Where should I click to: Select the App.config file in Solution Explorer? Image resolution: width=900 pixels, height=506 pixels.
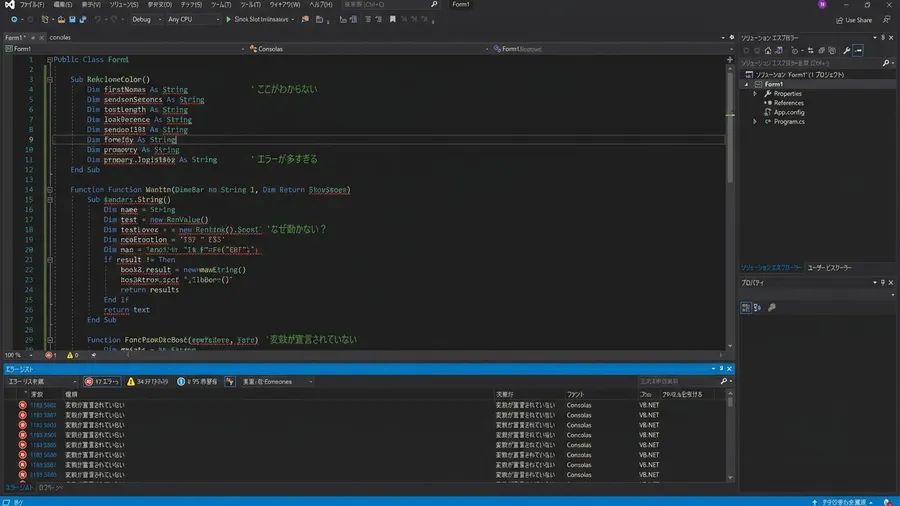pyautogui.click(x=789, y=112)
